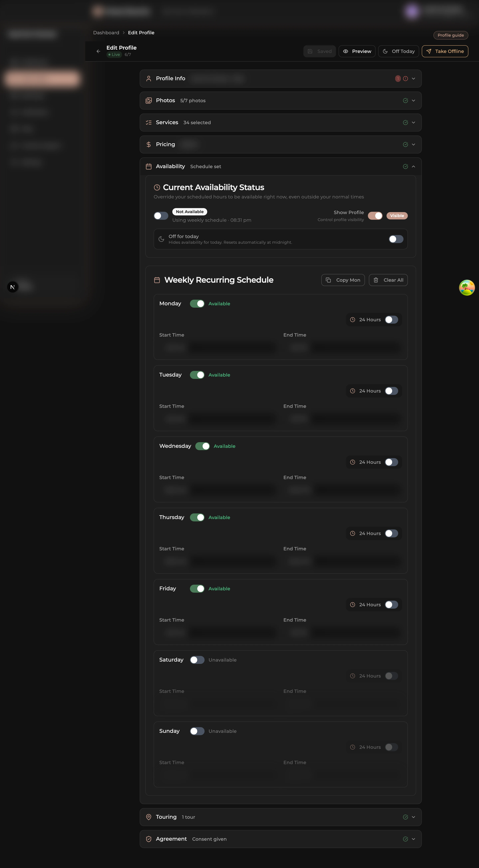Click the Agreement shield icon
Viewport: 479px width, 868px height.
click(x=149, y=839)
